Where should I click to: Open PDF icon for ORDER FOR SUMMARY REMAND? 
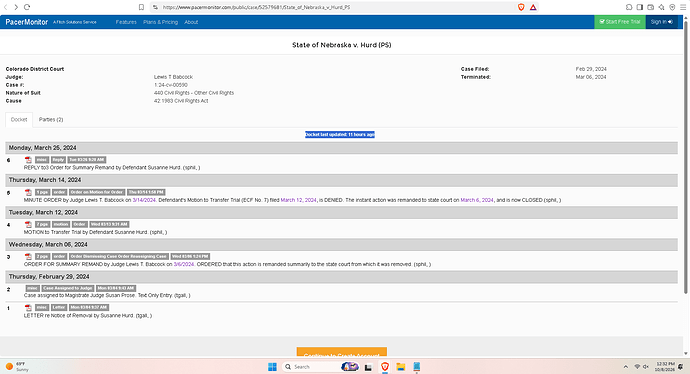pos(28,257)
